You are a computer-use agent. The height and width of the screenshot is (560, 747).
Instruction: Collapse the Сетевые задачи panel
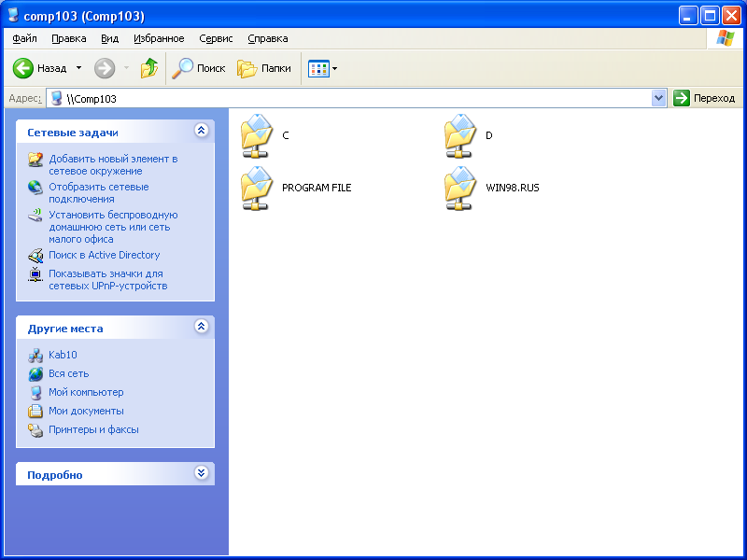tap(201, 131)
